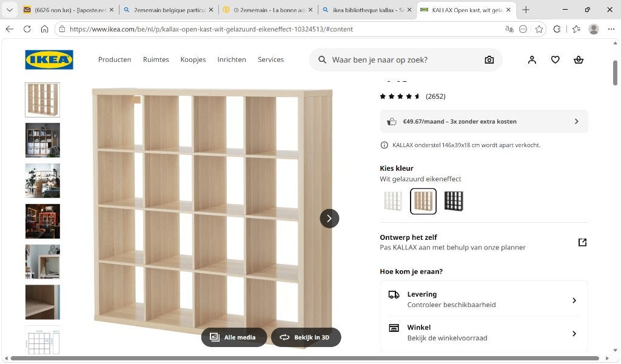Open planner external link icon
Screen dimensions: 621x364
point(582,242)
